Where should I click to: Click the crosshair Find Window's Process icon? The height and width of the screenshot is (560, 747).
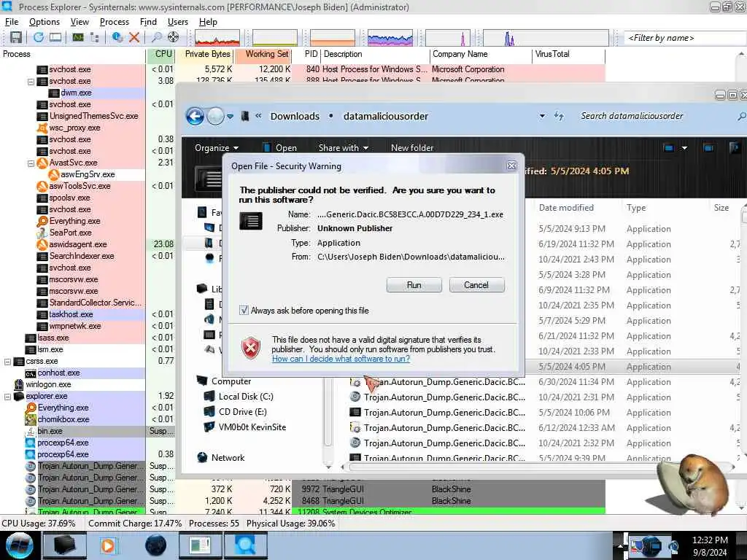coord(174,37)
